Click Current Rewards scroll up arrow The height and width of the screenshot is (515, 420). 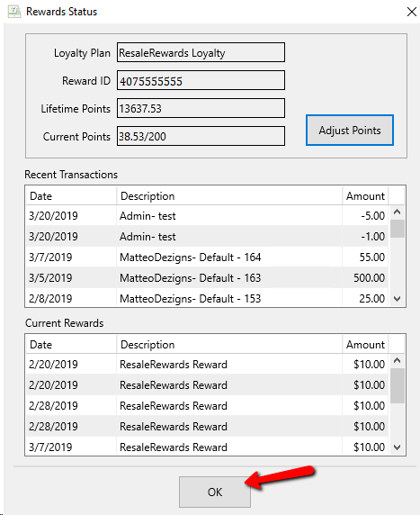397,361
